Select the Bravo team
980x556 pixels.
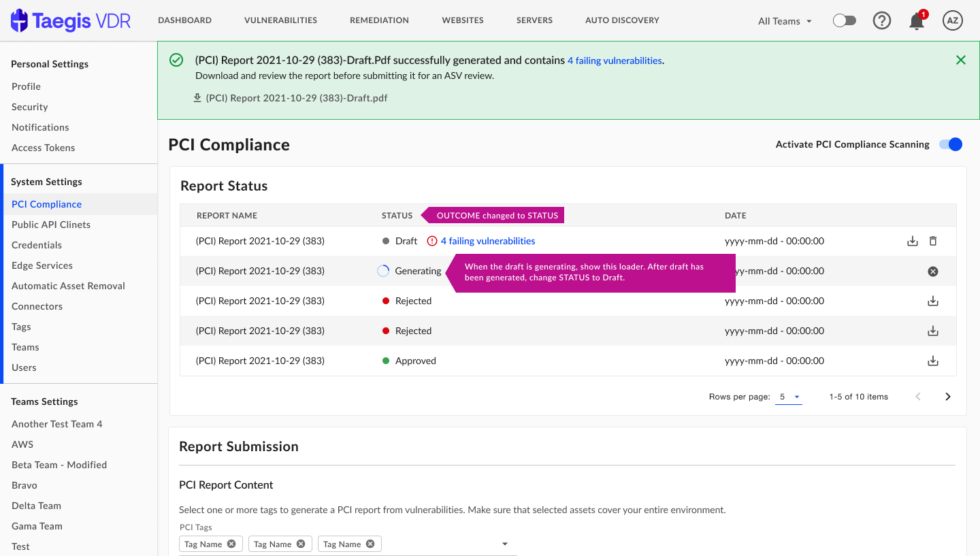[24, 485]
